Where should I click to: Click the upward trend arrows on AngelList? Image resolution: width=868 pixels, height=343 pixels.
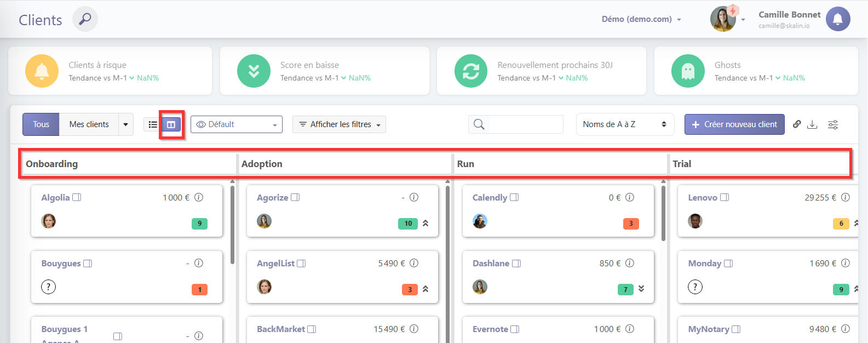coord(426,289)
